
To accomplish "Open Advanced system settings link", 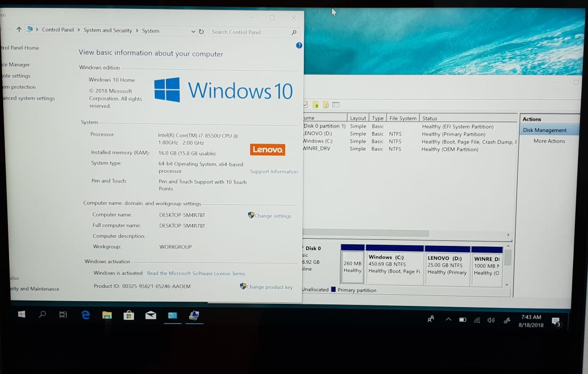I will tap(28, 98).
